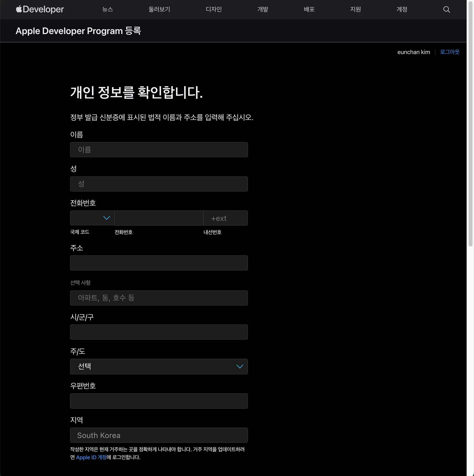Focus the +ext extension field
474x476 pixels.
(225, 218)
